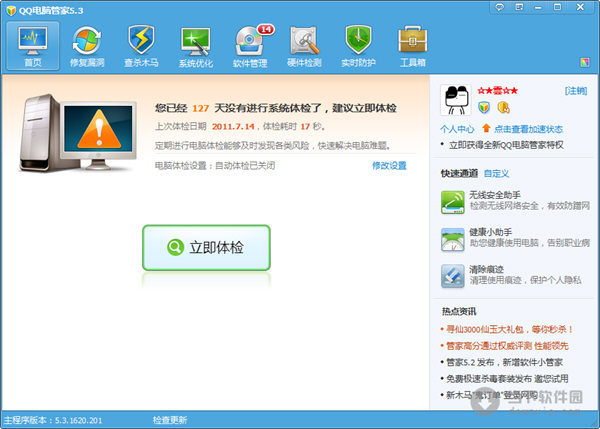Open 软件管理 software management
Viewport: 600px width, 429px height.
pyautogui.click(x=250, y=46)
